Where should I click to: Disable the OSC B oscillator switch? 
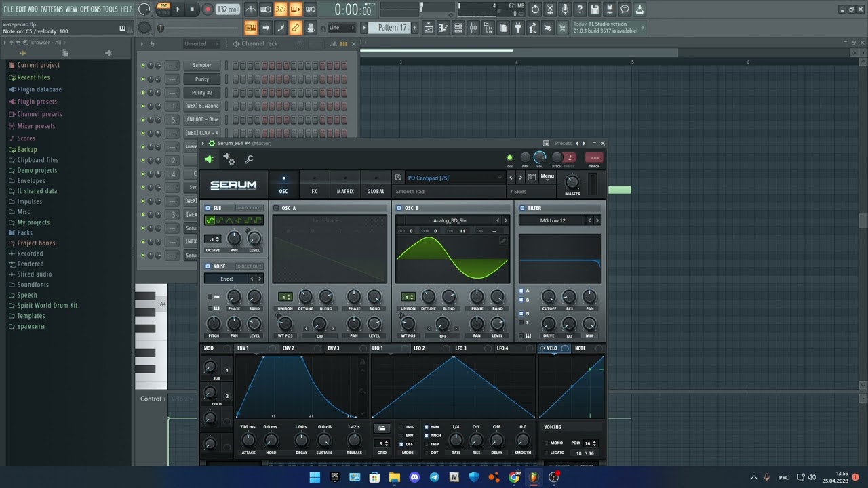click(x=399, y=208)
